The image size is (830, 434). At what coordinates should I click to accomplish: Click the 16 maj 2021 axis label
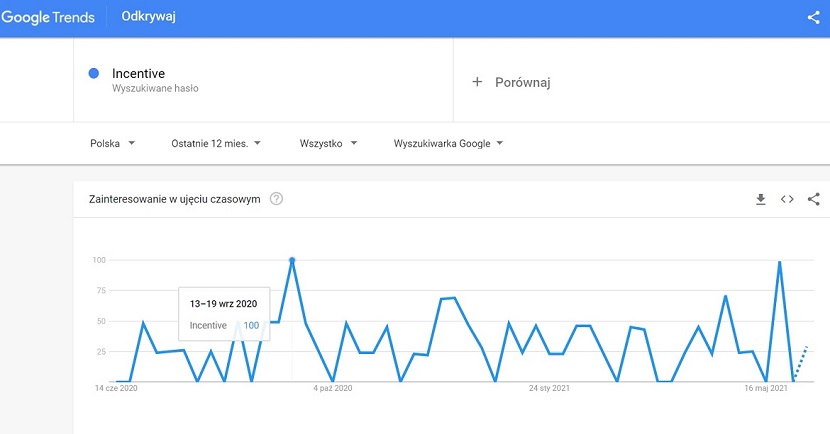[x=765, y=388]
